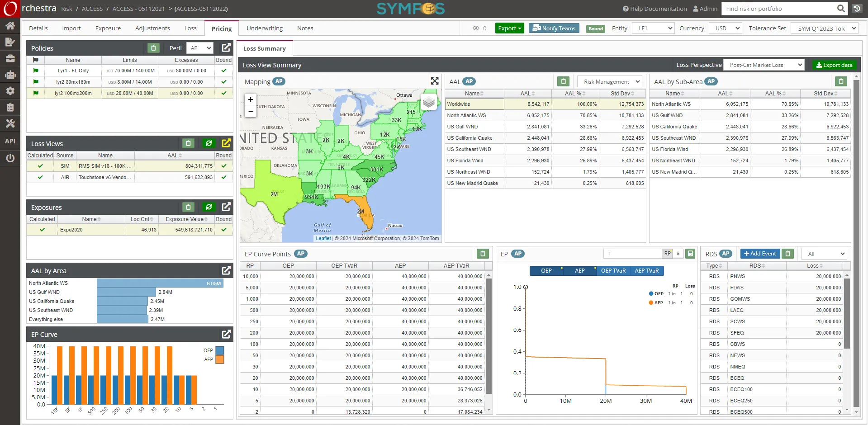This screenshot has width=868, height=425.
Task: Open the Settings gear in the sidebar
Action: (10, 91)
